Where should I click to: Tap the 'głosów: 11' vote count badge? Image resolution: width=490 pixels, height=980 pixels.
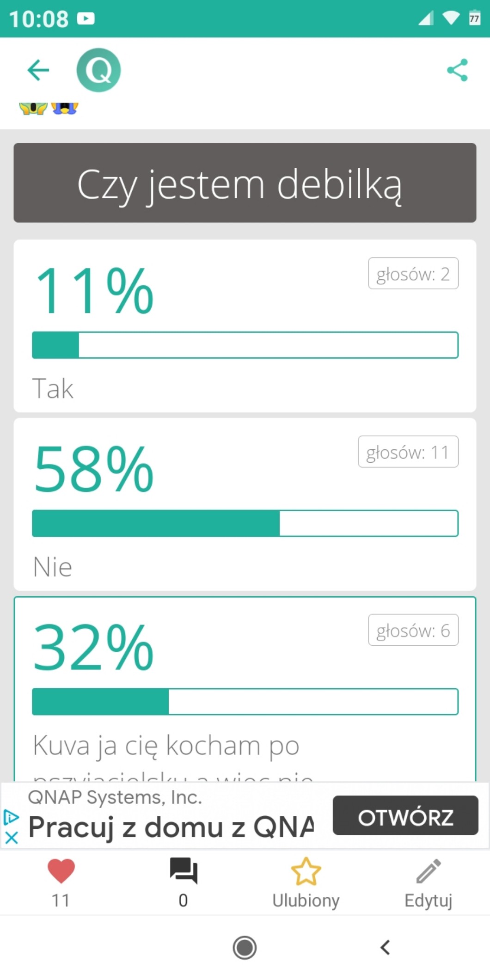[x=408, y=452]
